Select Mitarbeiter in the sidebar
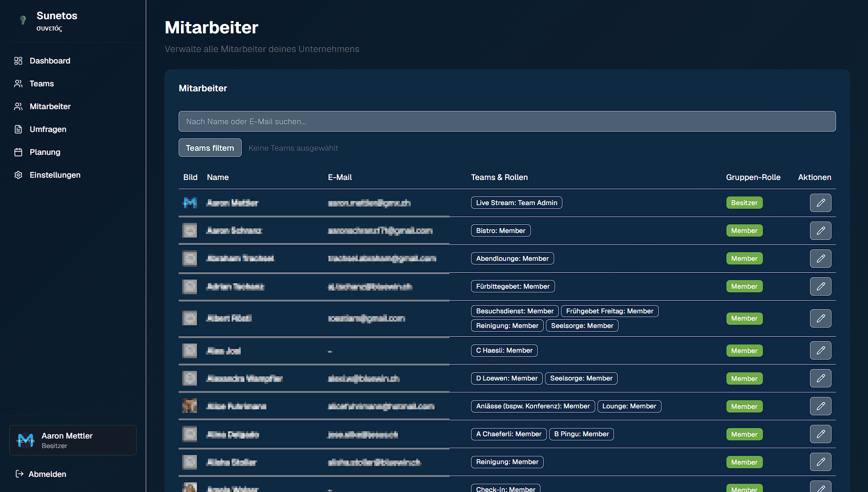868x492 pixels. tap(50, 106)
